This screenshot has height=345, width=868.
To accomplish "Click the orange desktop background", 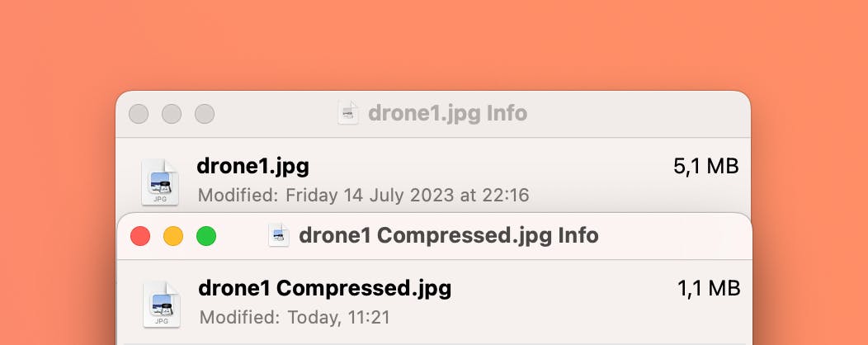I will [x=434, y=45].
